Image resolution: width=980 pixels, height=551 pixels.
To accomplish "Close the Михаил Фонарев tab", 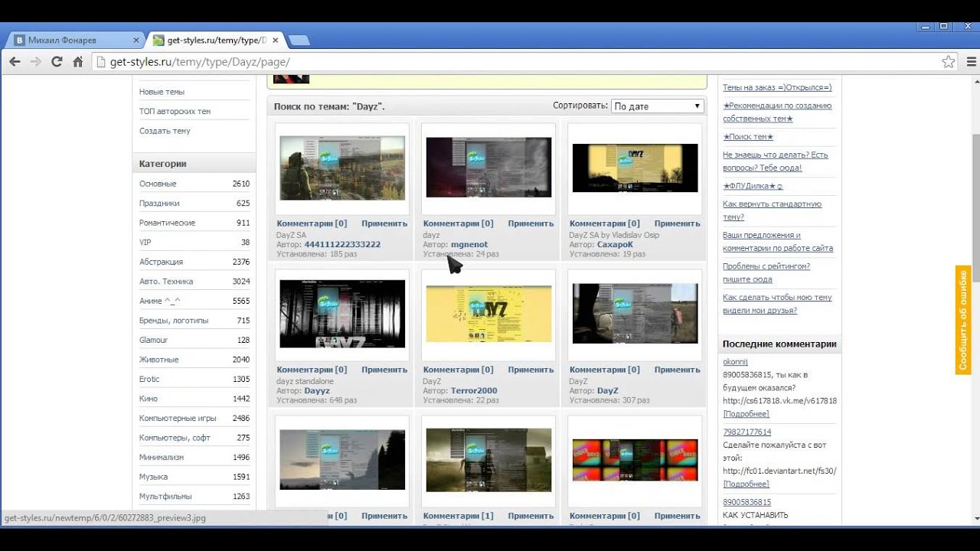I will 136,41.
